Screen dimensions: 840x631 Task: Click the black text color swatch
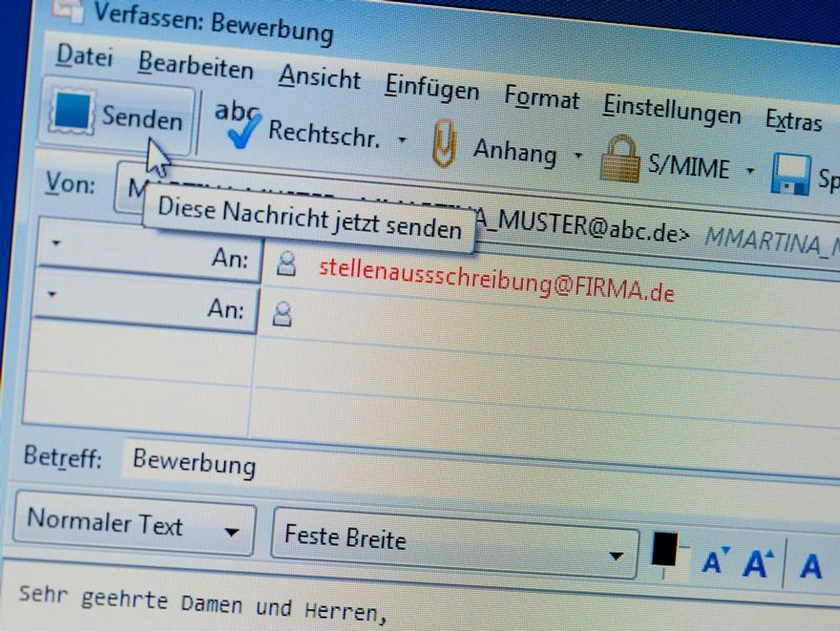(665, 549)
